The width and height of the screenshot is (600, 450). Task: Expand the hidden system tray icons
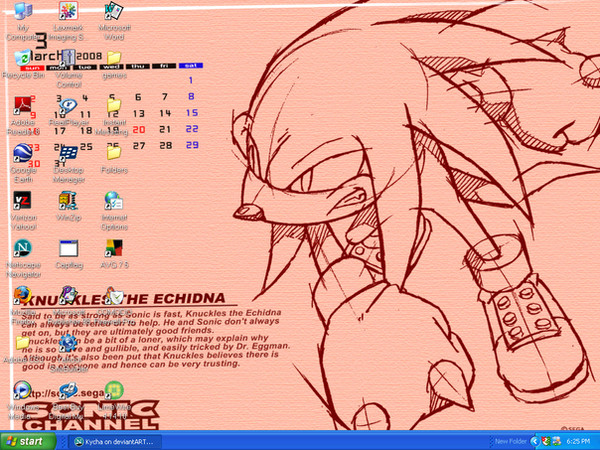535,441
